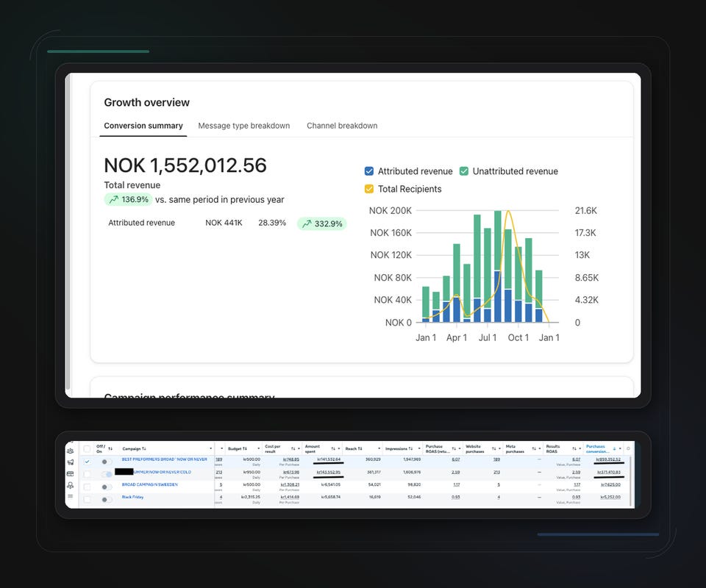Open the Campaign column dropdown arrow
This screenshot has height=588, width=706.
[211, 448]
